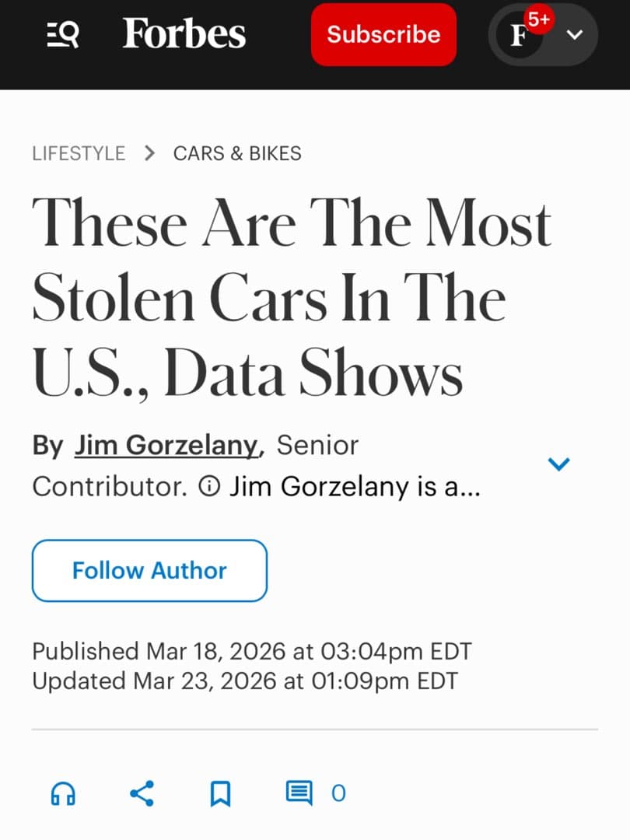Click the breadcrumb arrow after Lifestyle
Screen dimensions: 630x840
coord(149,153)
